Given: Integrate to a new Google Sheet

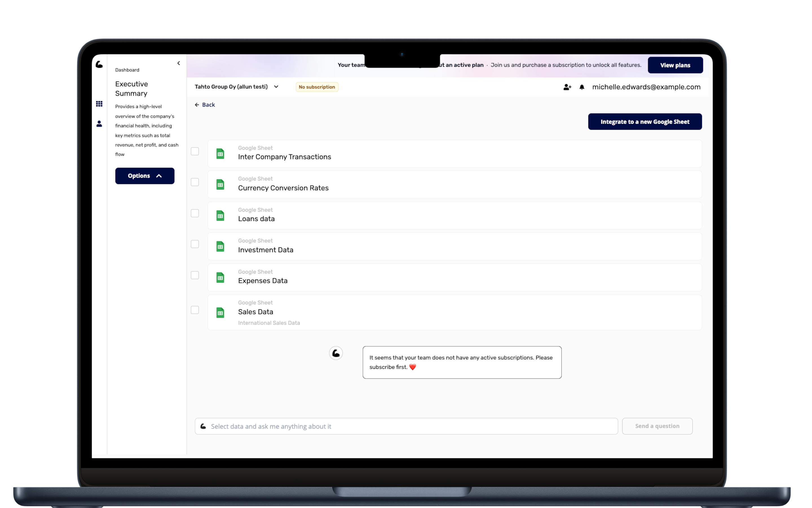Looking at the screenshot, I should pos(645,122).
